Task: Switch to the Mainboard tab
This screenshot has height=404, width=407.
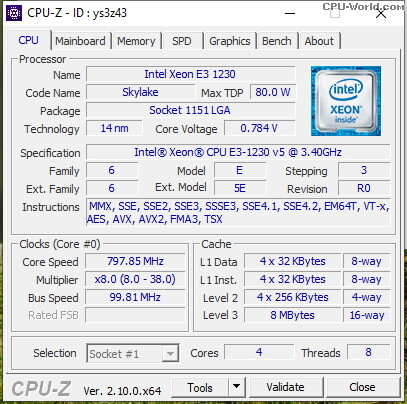Action: (x=80, y=41)
